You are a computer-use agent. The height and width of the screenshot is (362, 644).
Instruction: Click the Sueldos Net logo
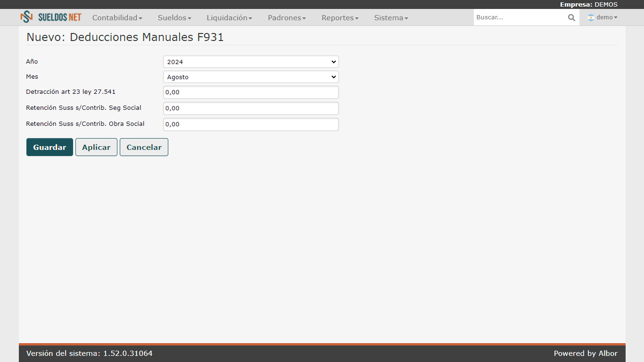(51, 17)
